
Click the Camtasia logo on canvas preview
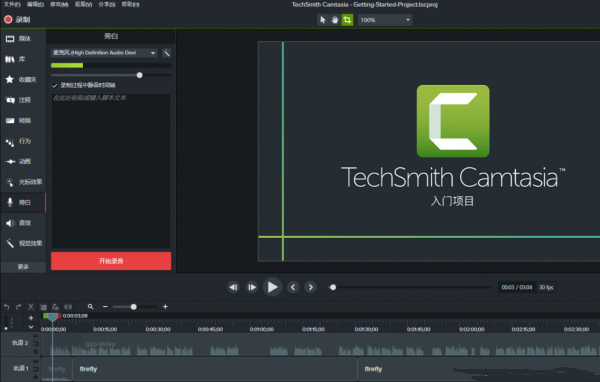click(x=453, y=121)
